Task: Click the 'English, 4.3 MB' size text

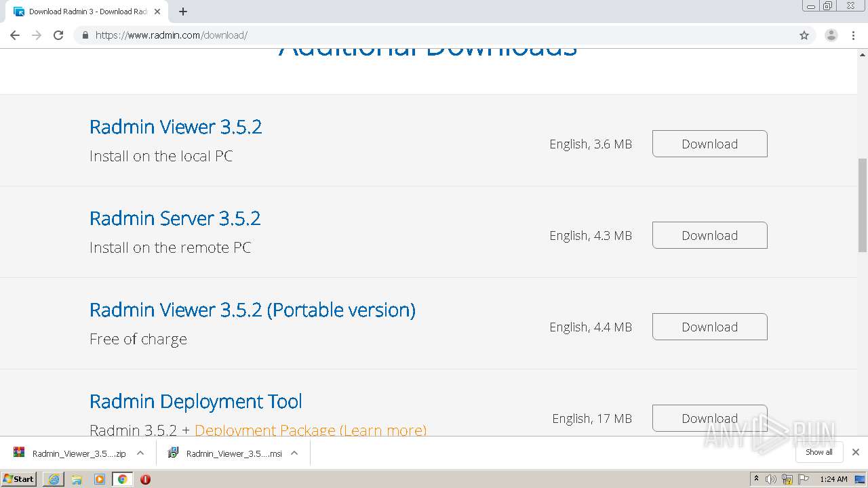Action: coord(591,235)
